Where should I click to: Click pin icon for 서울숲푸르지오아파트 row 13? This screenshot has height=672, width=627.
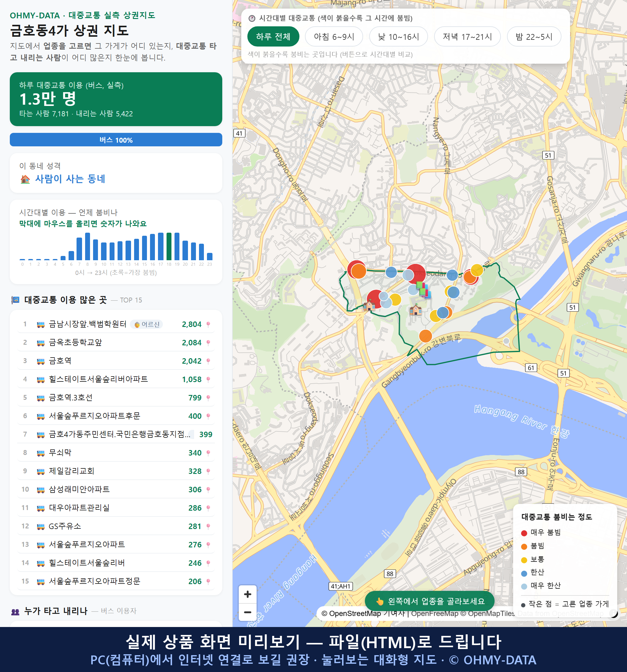(208, 545)
